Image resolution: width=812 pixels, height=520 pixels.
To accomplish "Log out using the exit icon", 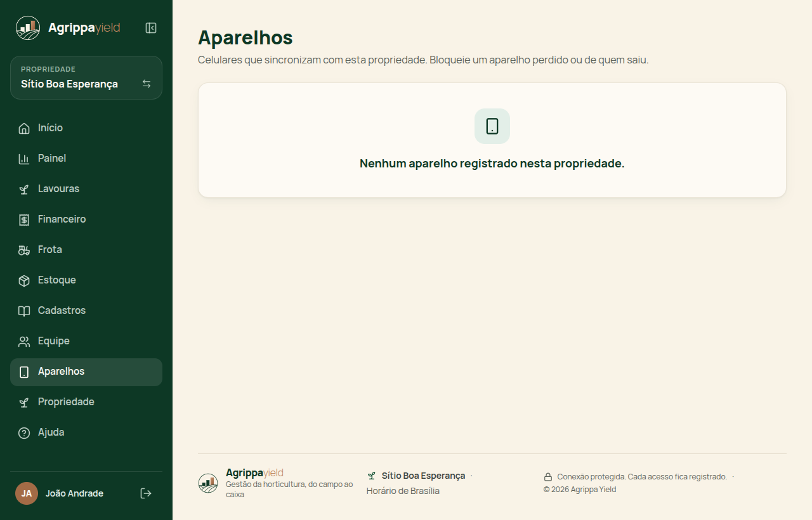I will (x=146, y=493).
